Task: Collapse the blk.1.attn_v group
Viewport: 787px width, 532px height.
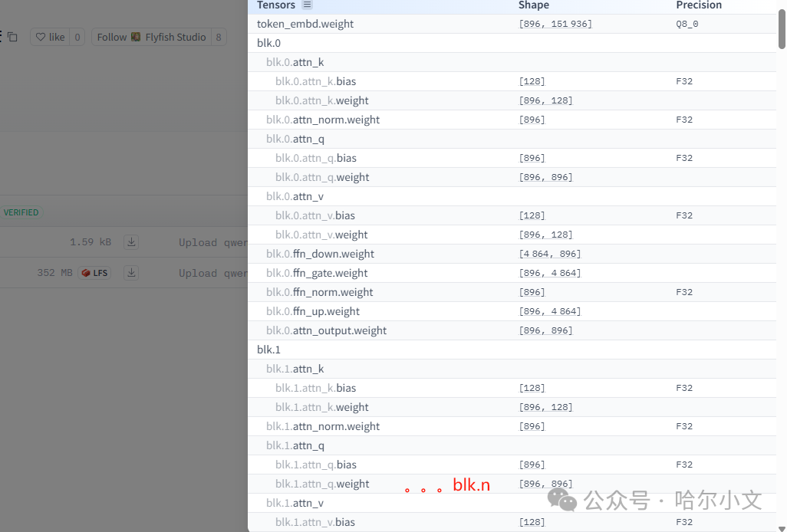Action: coord(512,503)
